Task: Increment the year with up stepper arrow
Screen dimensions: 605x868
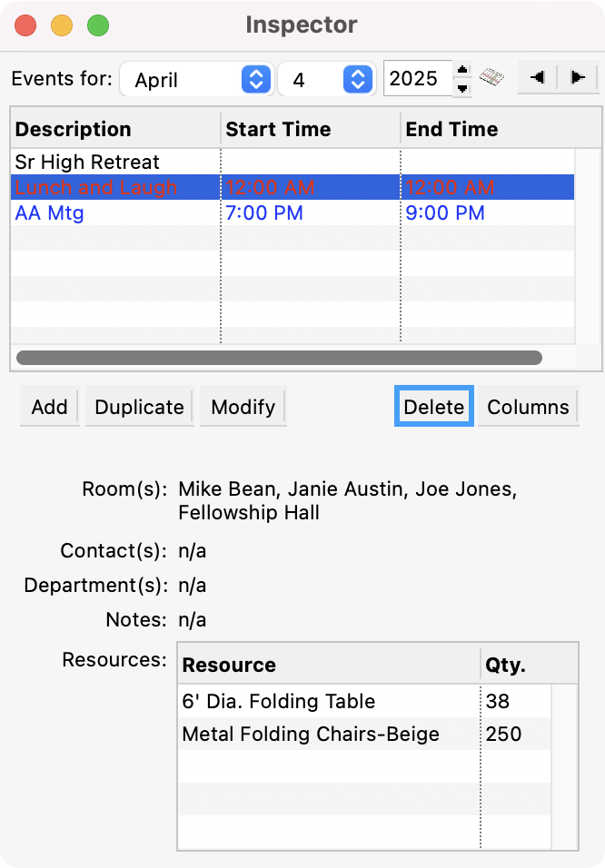Action: [462, 70]
